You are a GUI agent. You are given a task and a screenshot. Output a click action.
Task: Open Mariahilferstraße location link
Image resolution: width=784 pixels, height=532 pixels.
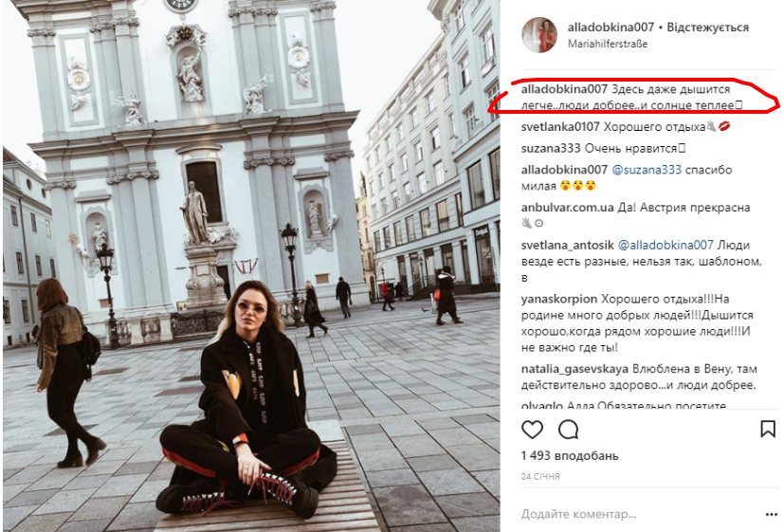coord(608,44)
